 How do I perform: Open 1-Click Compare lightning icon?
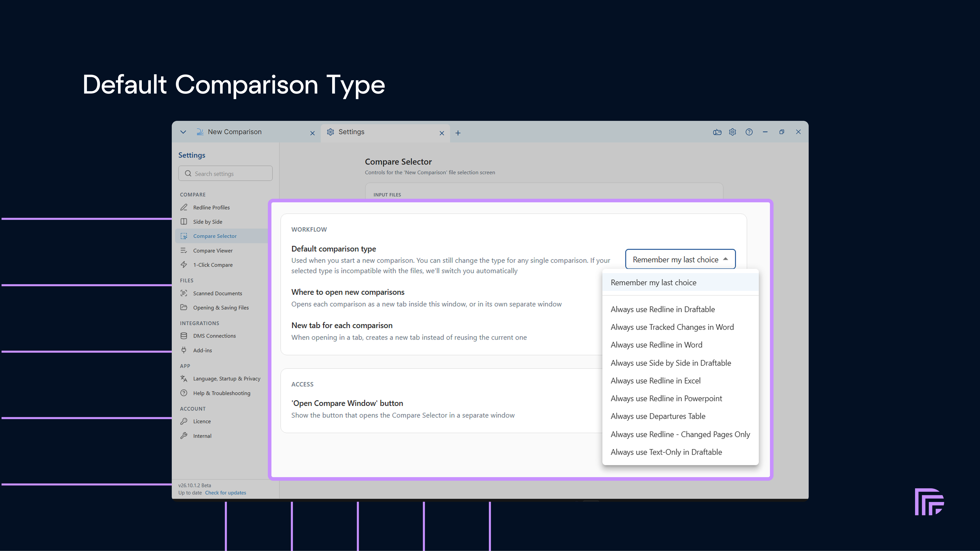click(184, 264)
